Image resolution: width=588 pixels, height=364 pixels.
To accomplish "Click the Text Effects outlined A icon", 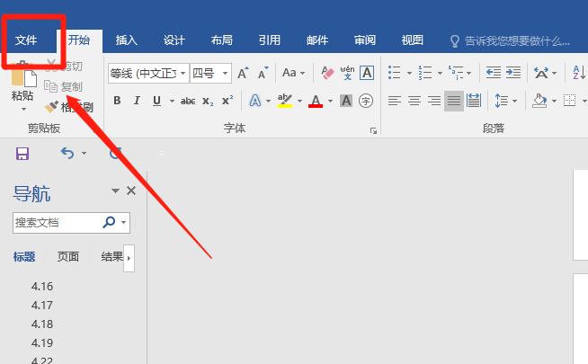I will tap(254, 101).
